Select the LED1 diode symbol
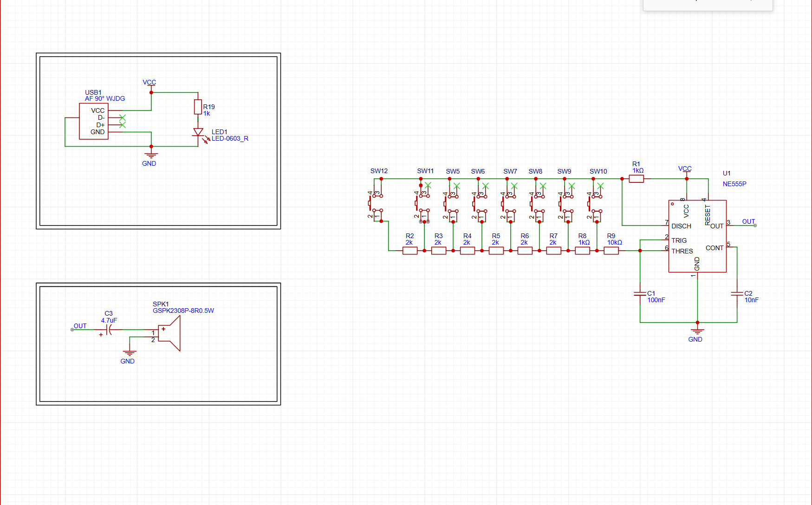 coord(198,133)
